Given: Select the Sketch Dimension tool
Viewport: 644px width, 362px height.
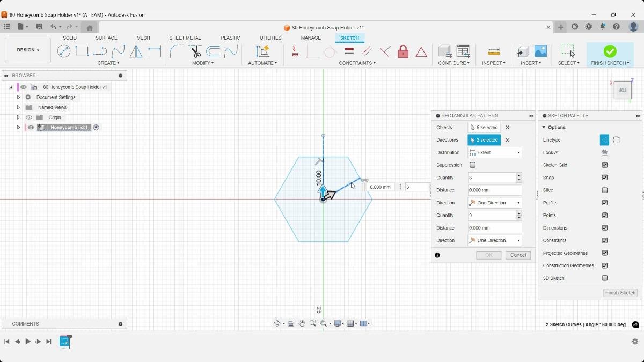Looking at the screenshot, I should [155, 51].
